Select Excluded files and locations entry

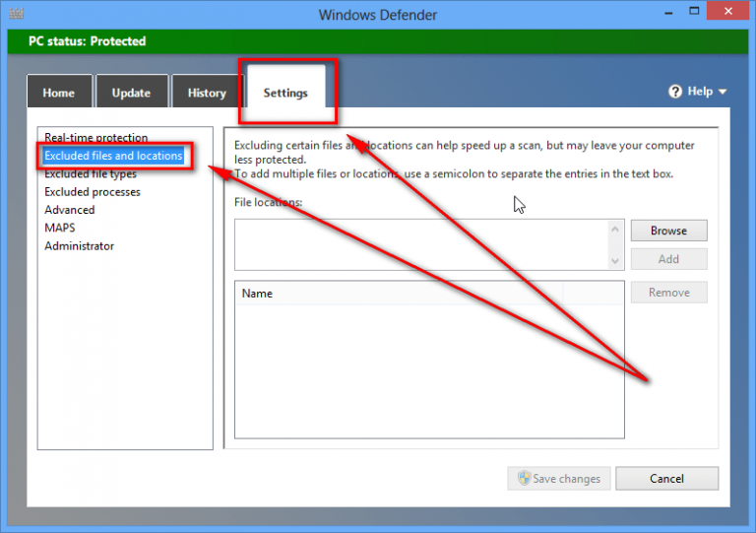[x=113, y=156]
